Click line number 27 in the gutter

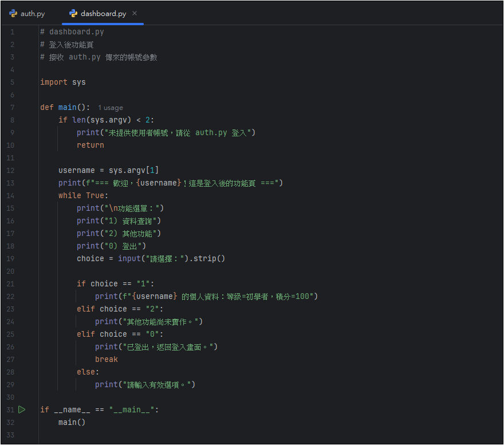[11, 359]
